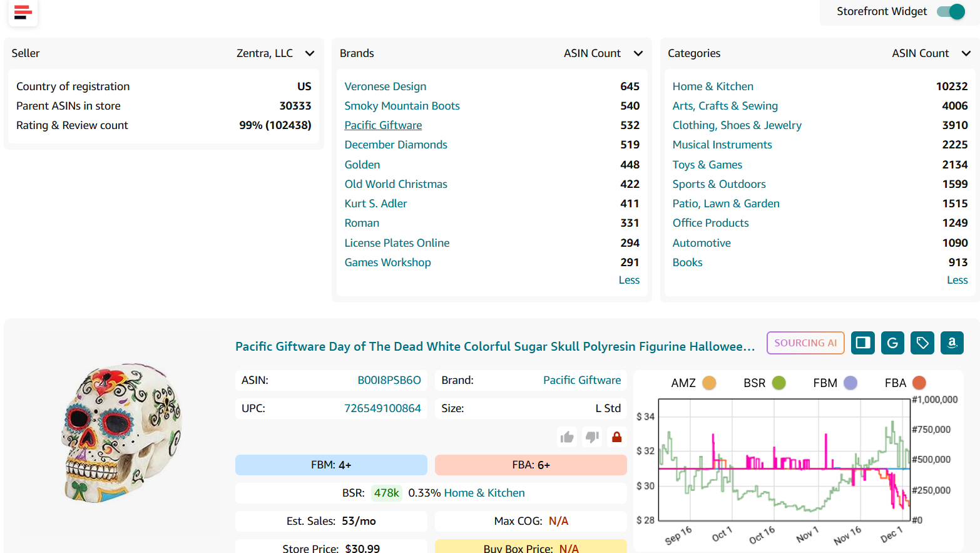This screenshot has width=980, height=553.
Task: Click the storefront panel square icon
Action: pyautogui.click(x=862, y=343)
